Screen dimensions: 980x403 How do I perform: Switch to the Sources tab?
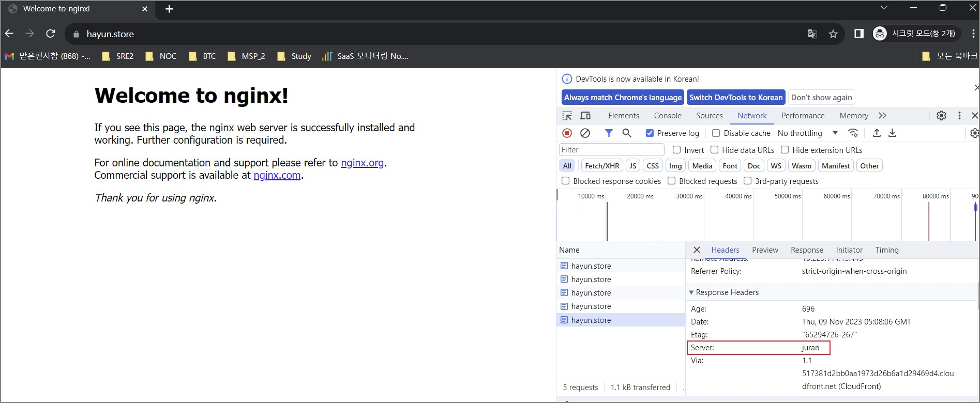(709, 116)
